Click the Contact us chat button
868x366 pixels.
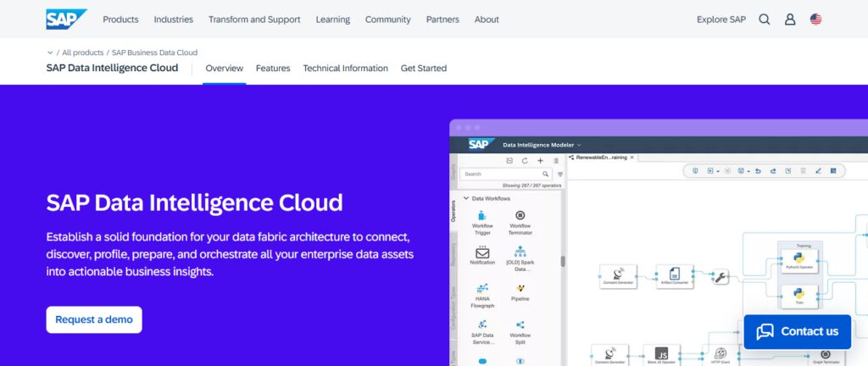[797, 332]
